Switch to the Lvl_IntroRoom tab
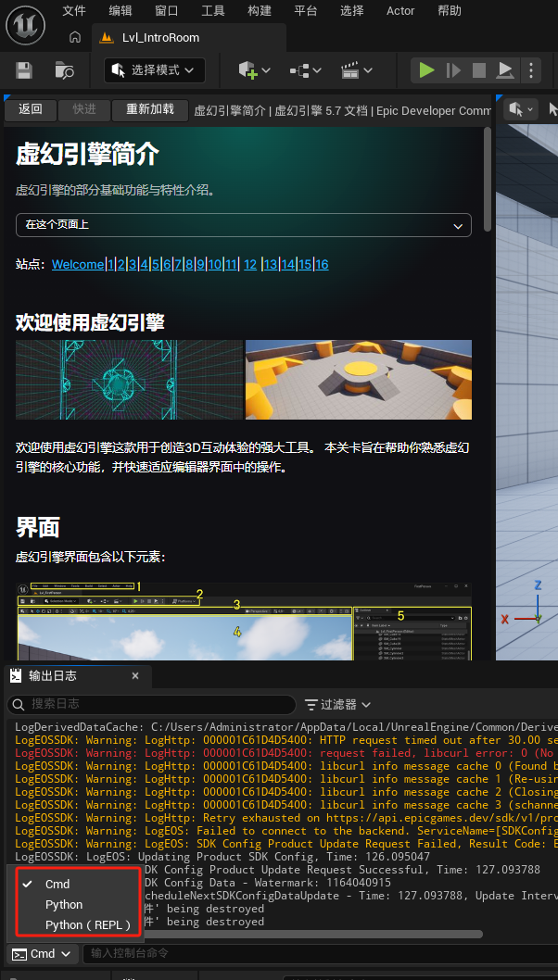This screenshot has height=980, width=558. pos(188,37)
